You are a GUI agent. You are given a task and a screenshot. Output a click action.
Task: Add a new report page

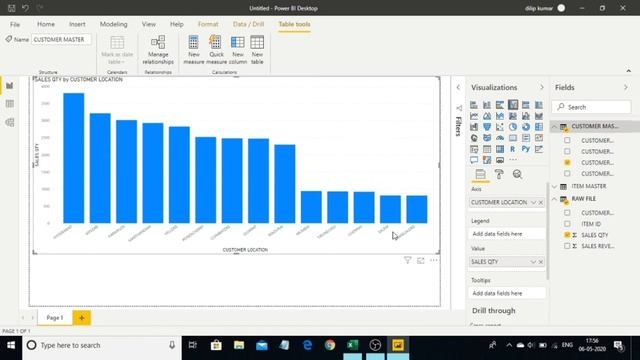coord(82,318)
